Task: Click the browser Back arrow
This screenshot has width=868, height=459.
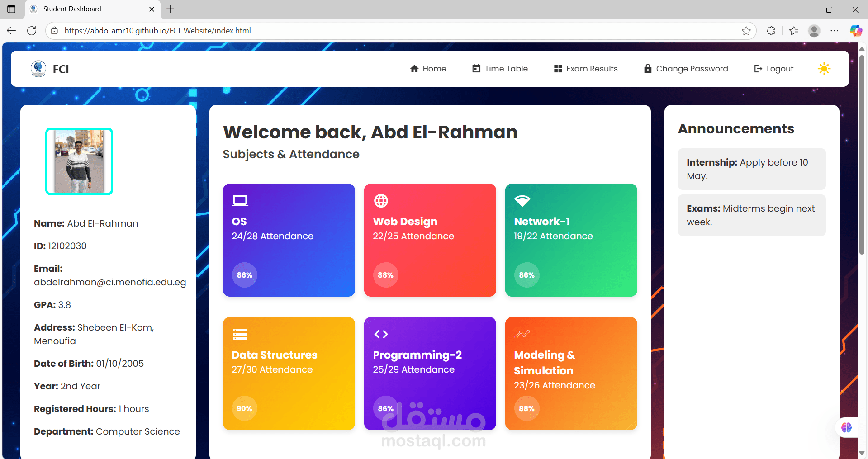Action: [11, 31]
